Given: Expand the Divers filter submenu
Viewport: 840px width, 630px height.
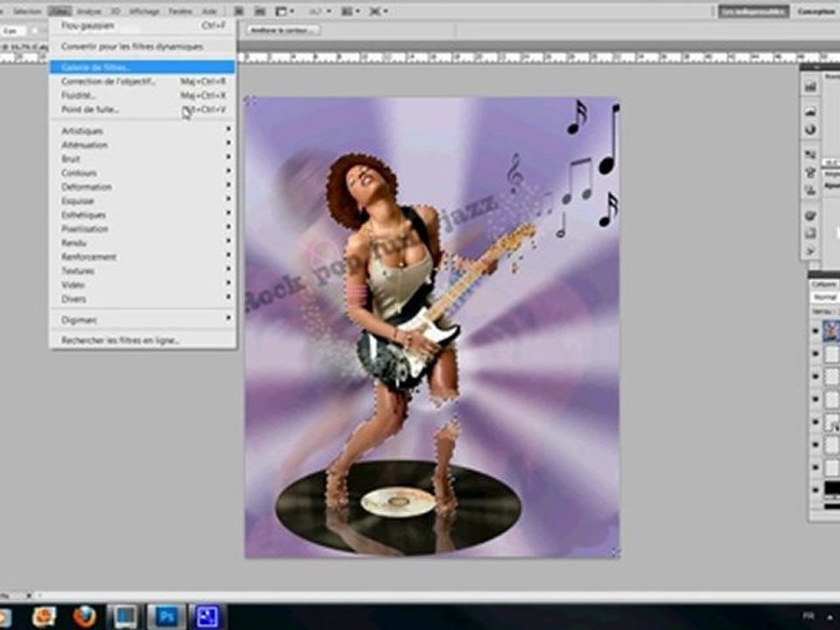Looking at the screenshot, I should click(142, 299).
